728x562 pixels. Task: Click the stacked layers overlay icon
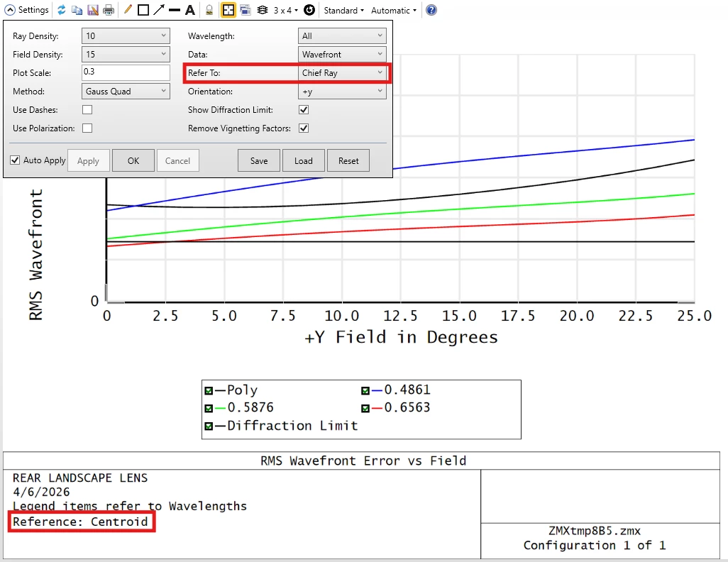[263, 10]
